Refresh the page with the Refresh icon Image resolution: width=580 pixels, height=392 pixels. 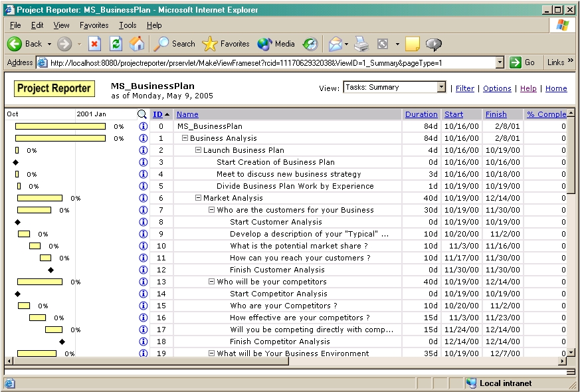pos(116,44)
